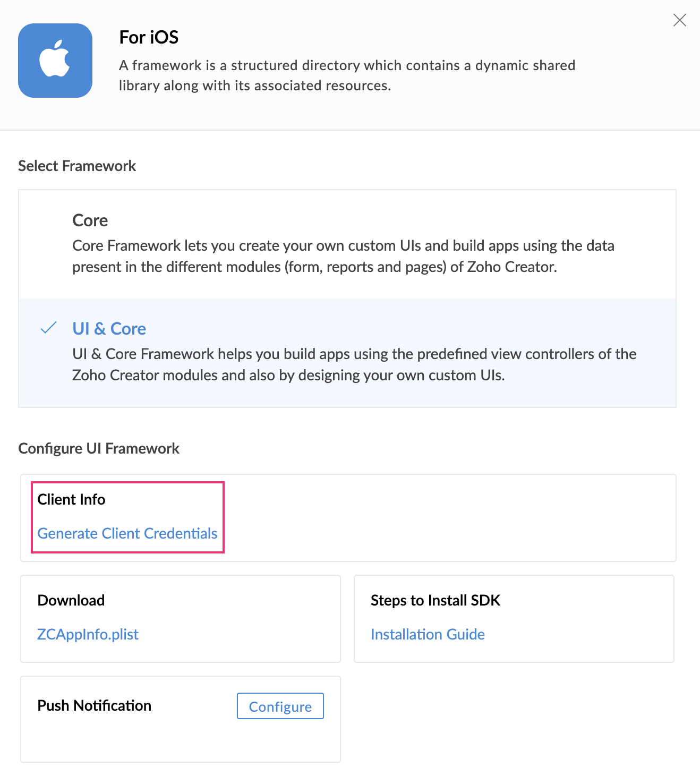Click the Configure UI Framework heading
Image resolution: width=700 pixels, height=784 pixels.
coord(99,448)
